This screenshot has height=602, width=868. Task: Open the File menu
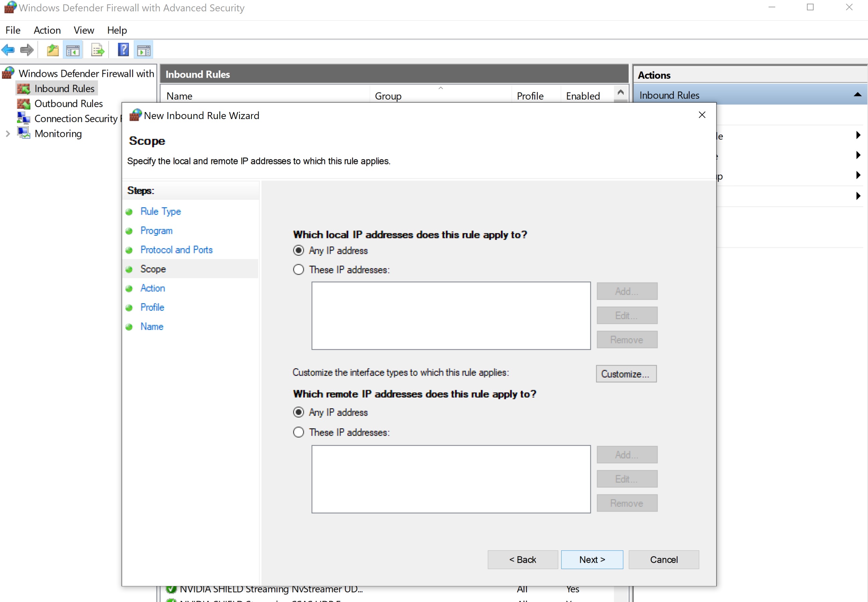(13, 30)
